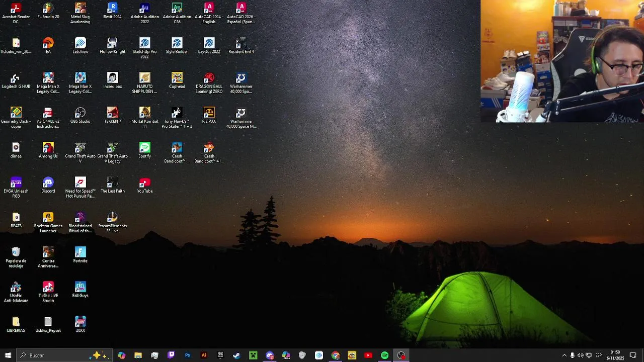This screenshot has height=362, width=644.
Task: Click the Windows Start button
Action: point(8,355)
